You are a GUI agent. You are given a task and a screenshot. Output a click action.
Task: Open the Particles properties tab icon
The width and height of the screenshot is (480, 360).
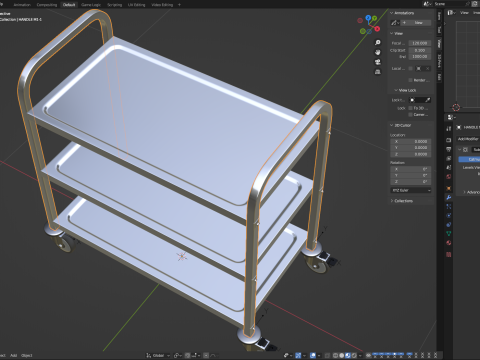pos(449,206)
